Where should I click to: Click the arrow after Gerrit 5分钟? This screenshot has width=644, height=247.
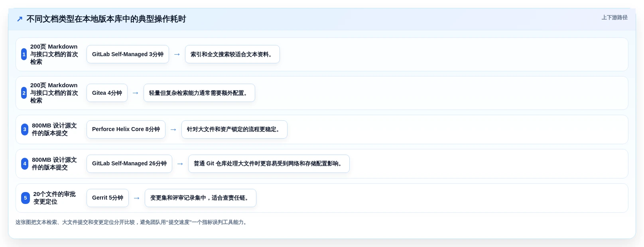(x=137, y=198)
